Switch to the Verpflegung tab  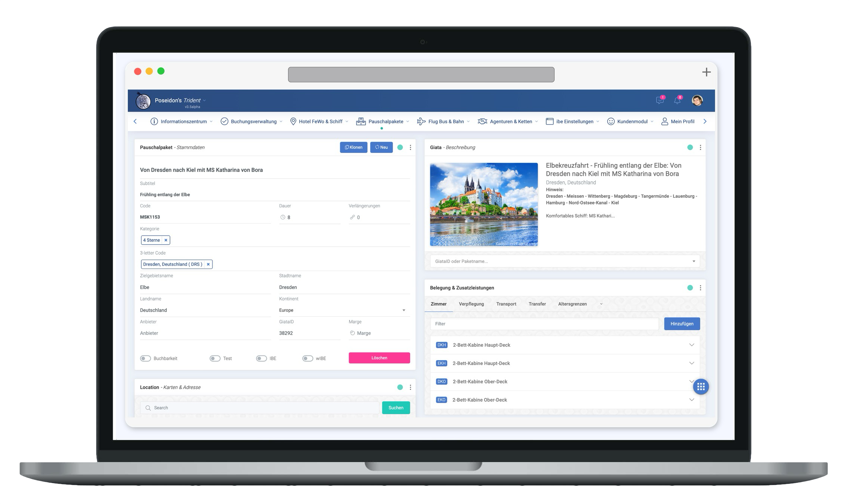coord(471,304)
